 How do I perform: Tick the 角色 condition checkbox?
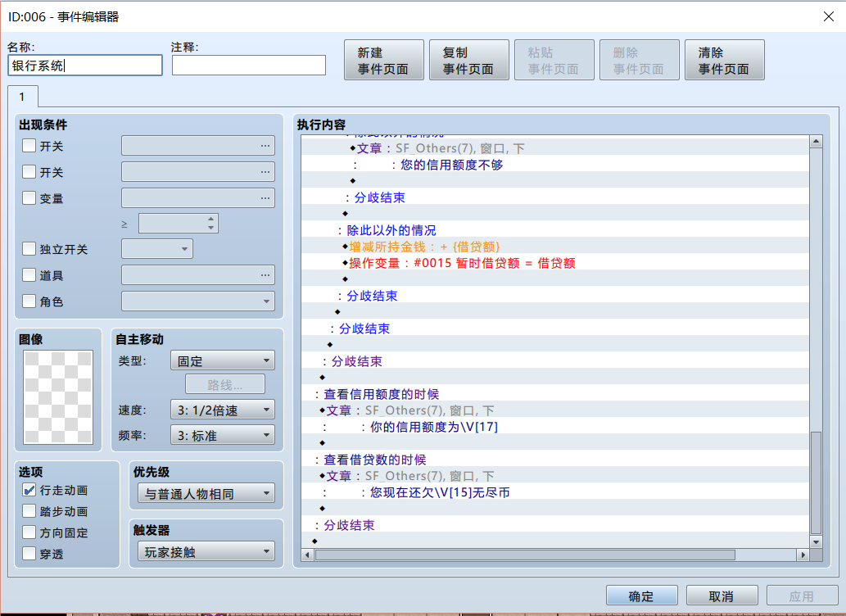(x=29, y=301)
